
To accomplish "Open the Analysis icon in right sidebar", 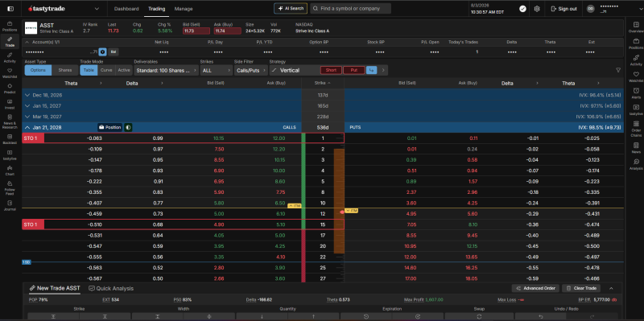I will [x=636, y=164].
